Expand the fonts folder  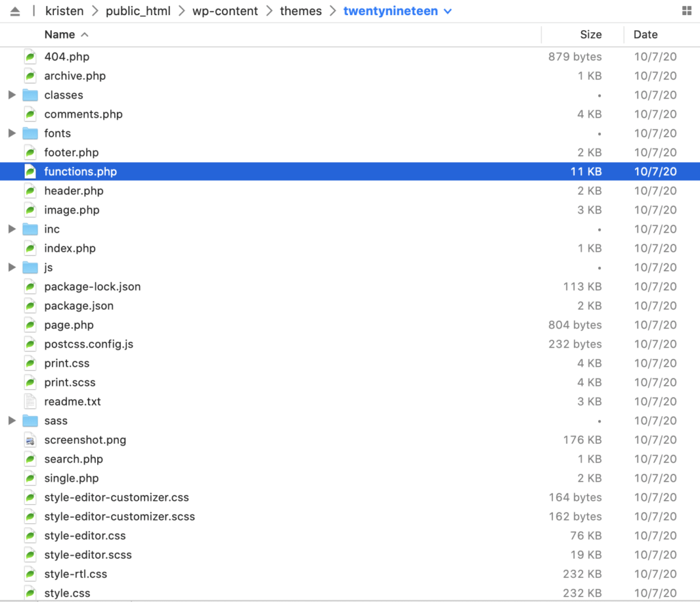pyautogui.click(x=12, y=133)
